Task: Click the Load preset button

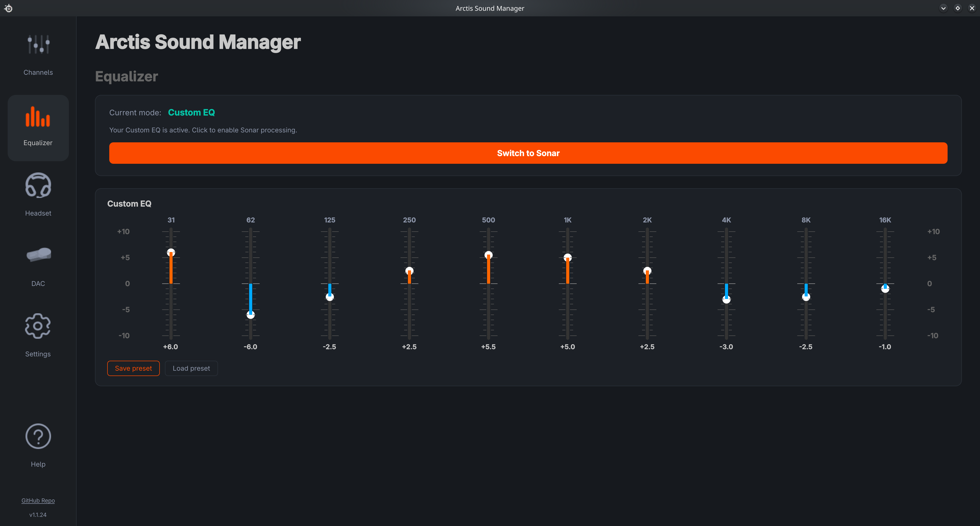Action: pos(191,368)
